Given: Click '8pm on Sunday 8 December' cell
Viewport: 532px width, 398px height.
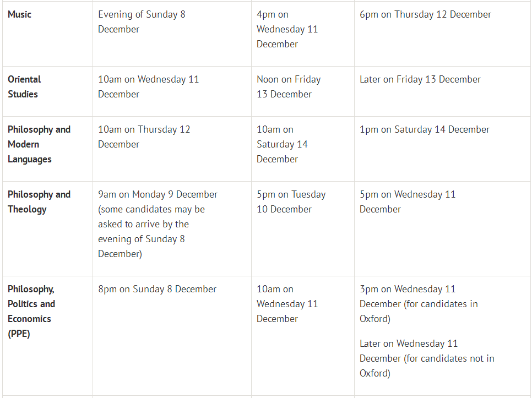Looking at the screenshot, I should click(x=157, y=289).
